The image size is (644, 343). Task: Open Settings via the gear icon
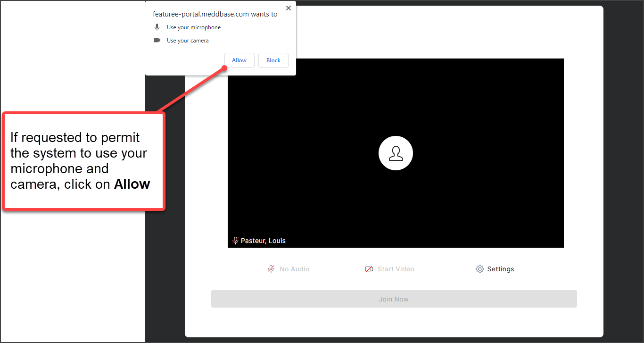[x=480, y=269]
